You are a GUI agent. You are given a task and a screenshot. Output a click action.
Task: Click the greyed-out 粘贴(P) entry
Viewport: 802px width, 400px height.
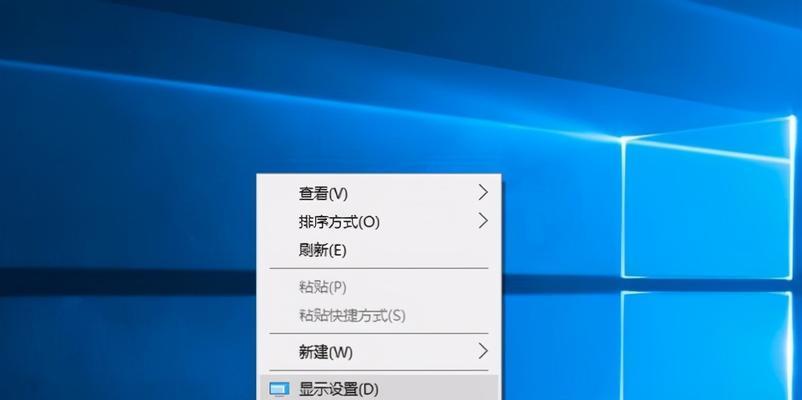378,287
